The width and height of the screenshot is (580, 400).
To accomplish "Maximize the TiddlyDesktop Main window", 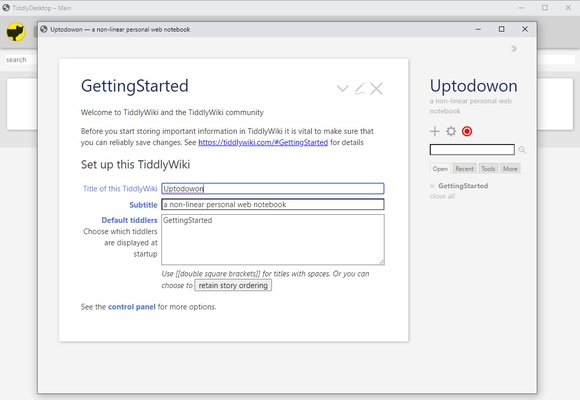I will [x=545, y=7].
